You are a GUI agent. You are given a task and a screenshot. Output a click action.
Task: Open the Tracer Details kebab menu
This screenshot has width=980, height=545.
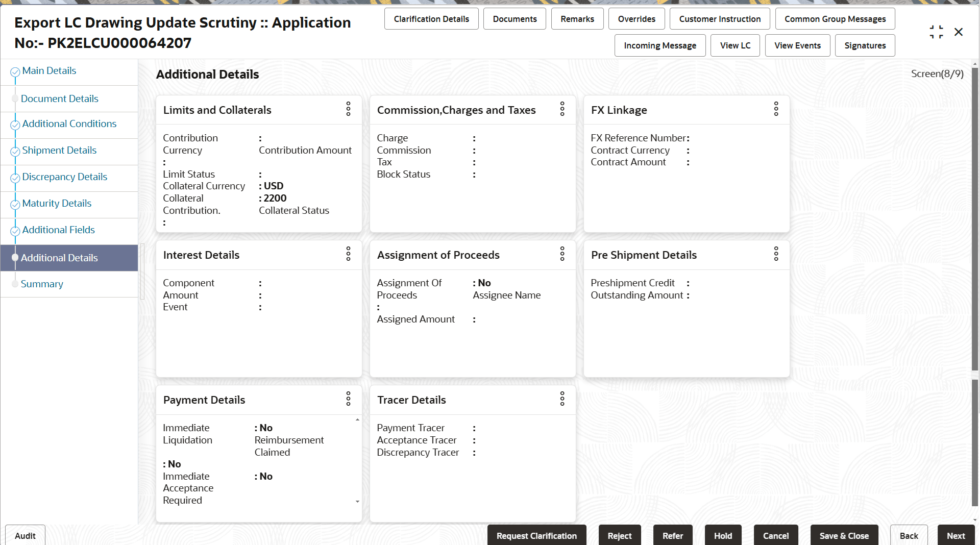pos(562,400)
